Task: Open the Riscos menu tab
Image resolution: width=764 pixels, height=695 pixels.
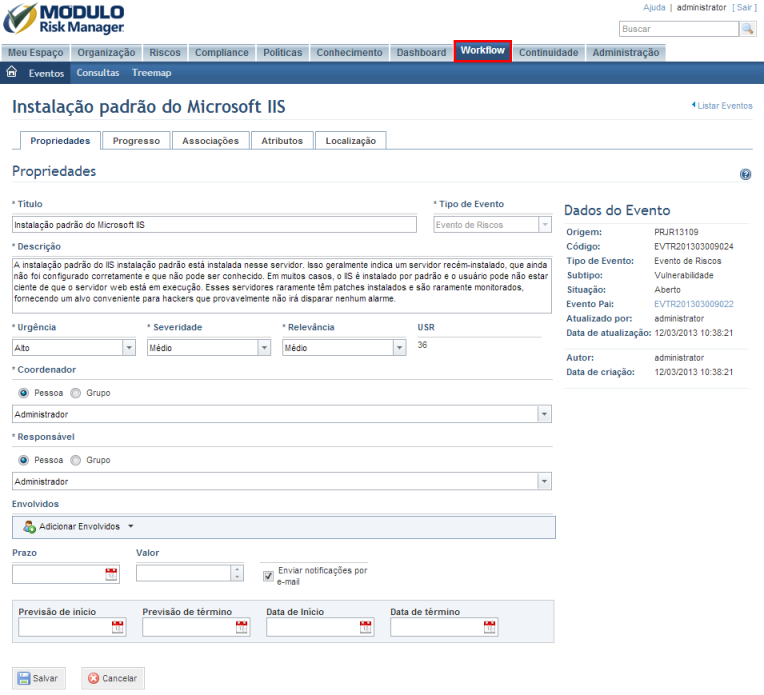Action: click(x=165, y=53)
